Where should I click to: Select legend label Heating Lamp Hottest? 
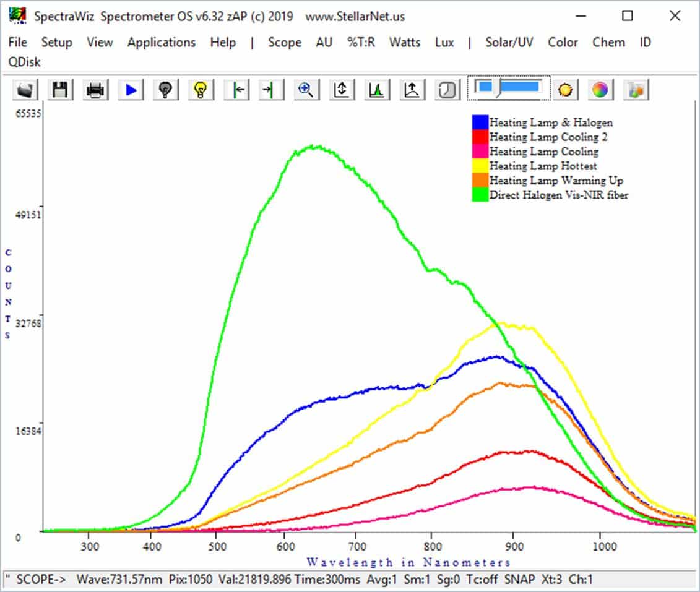pyautogui.click(x=543, y=166)
